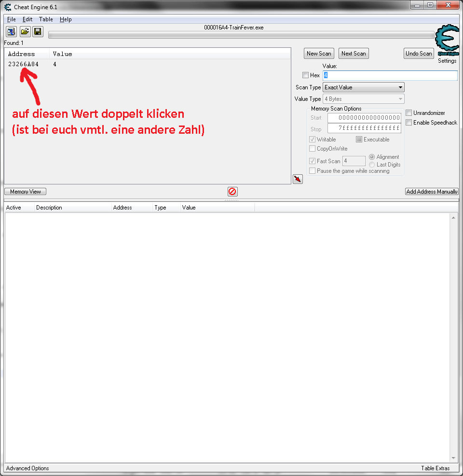This screenshot has height=476, width=463.
Task: Check Pause the game while scanning
Action: (x=313, y=170)
